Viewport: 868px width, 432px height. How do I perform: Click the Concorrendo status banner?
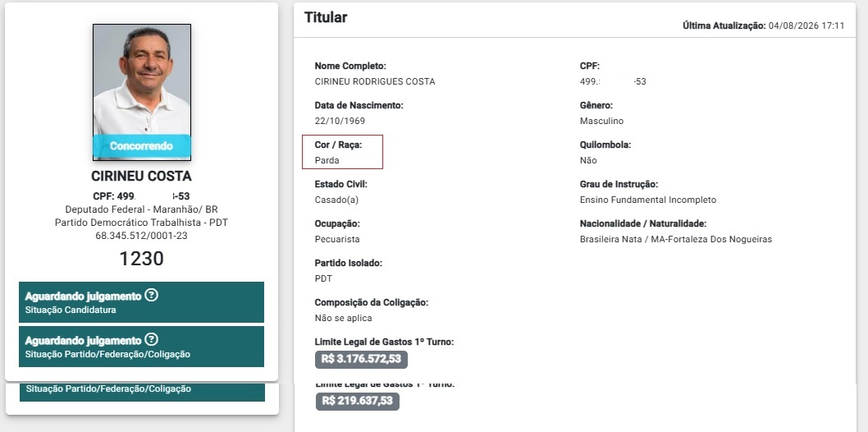tap(142, 146)
